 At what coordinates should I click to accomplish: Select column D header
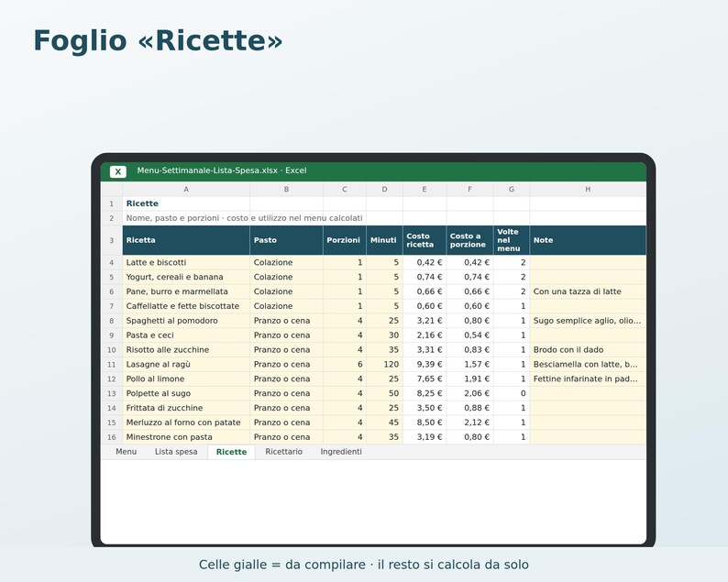click(384, 189)
